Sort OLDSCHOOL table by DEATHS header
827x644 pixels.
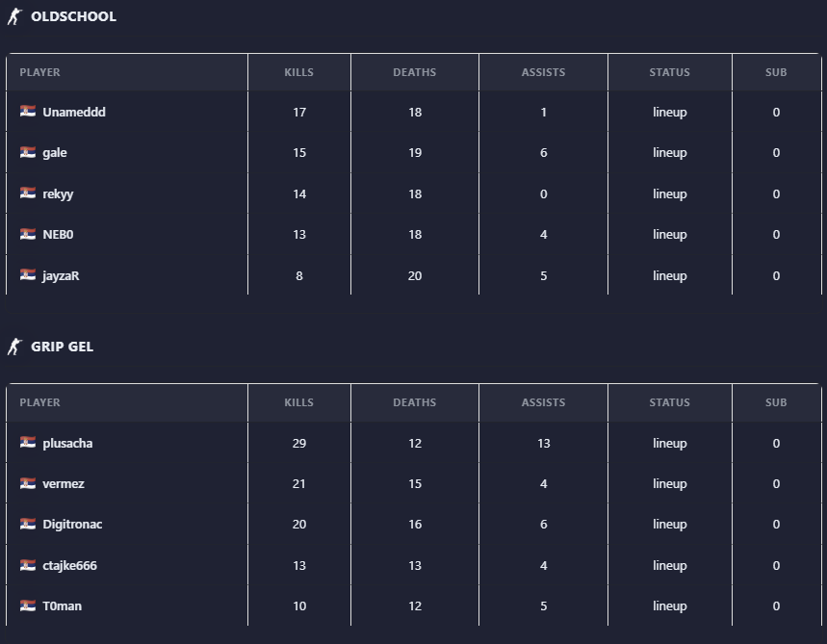tap(414, 72)
